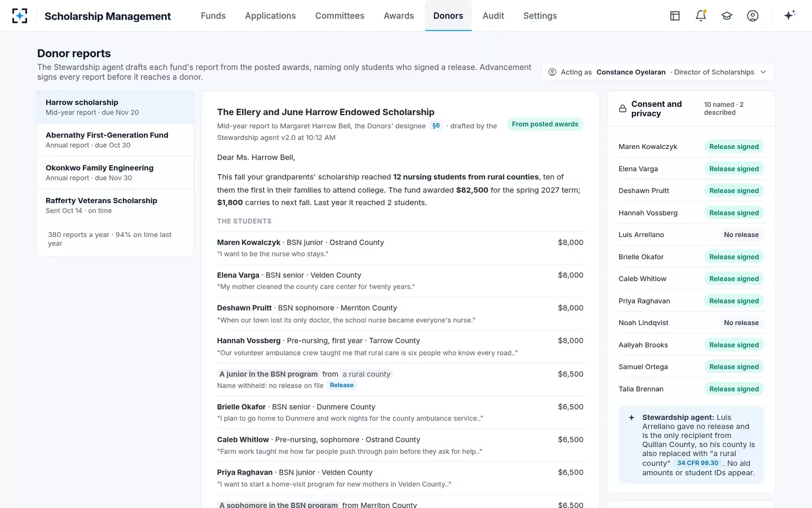812x508 pixels.
Task: Select the Donors tab
Action: 448,16
